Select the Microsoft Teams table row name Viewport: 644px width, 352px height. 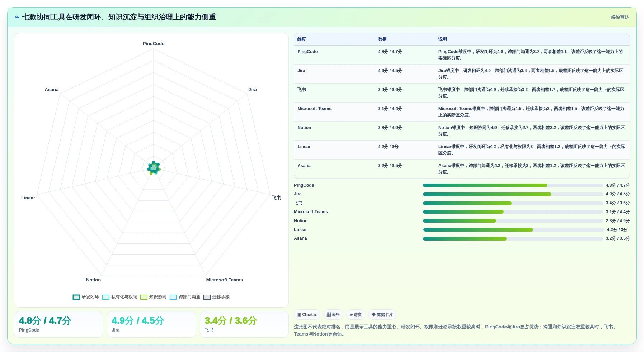click(314, 109)
